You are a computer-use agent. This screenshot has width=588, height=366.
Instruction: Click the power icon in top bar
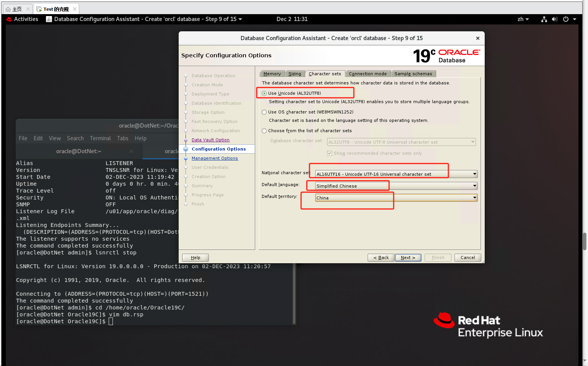coord(566,19)
